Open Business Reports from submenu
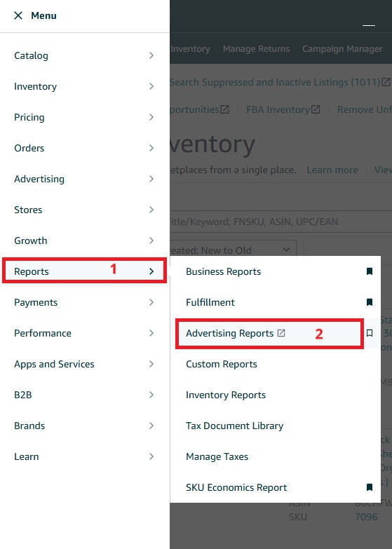392x549 pixels. pos(223,271)
